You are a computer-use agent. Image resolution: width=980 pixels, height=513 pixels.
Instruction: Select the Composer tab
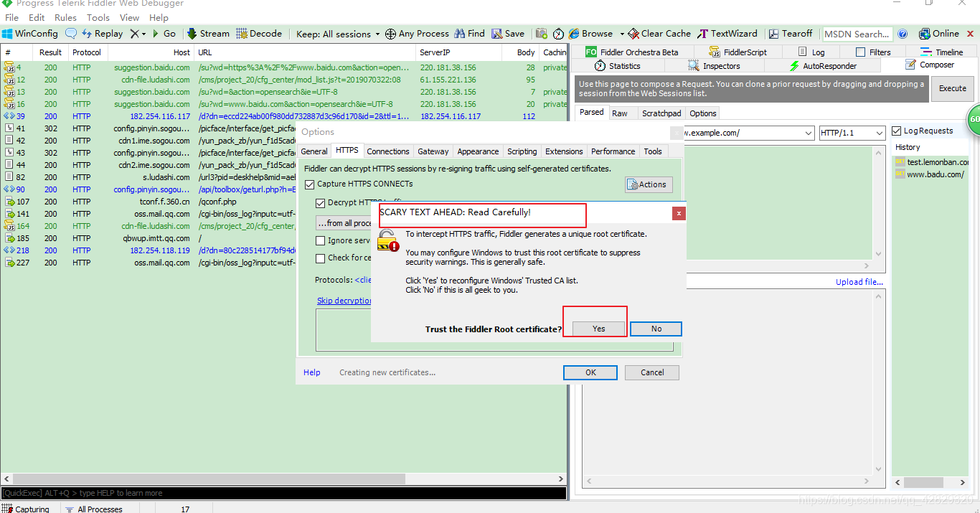(x=930, y=65)
